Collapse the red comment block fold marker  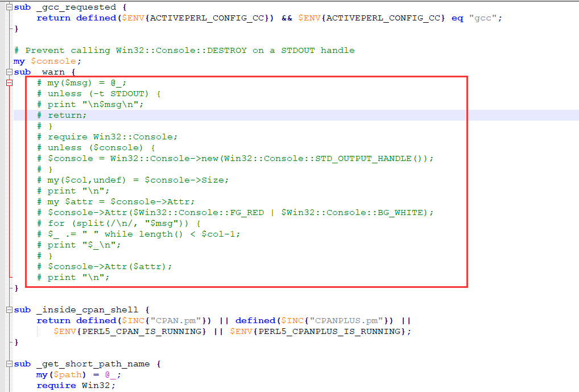[x=9, y=83]
